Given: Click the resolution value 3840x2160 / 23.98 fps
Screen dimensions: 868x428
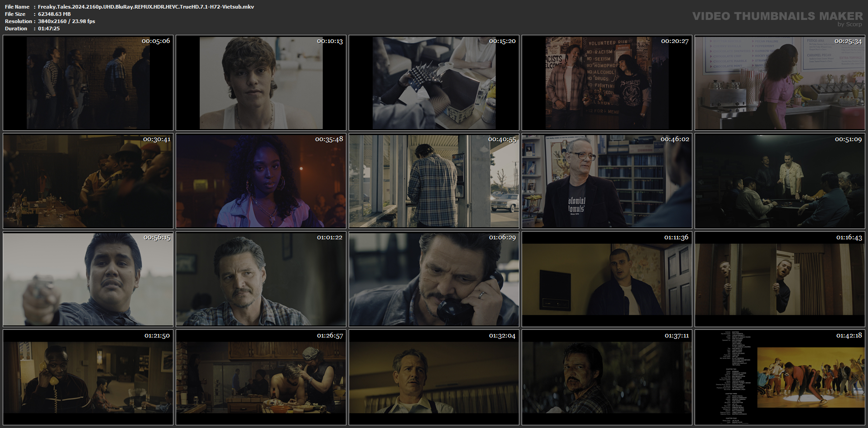Looking at the screenshot, I should [67, 21].
